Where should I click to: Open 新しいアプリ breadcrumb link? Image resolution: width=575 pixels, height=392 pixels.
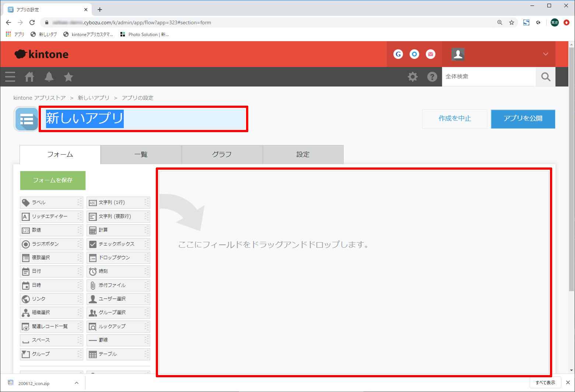[94, 98]
